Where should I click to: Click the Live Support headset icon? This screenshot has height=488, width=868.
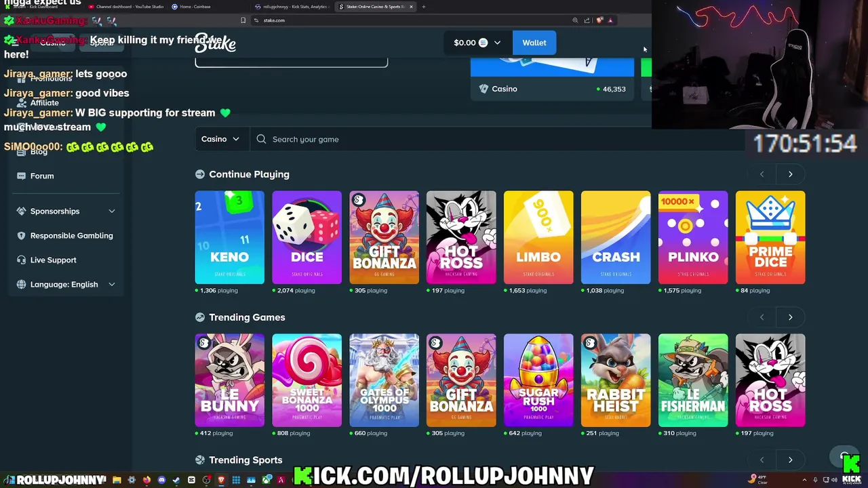(x=21, y=260)
